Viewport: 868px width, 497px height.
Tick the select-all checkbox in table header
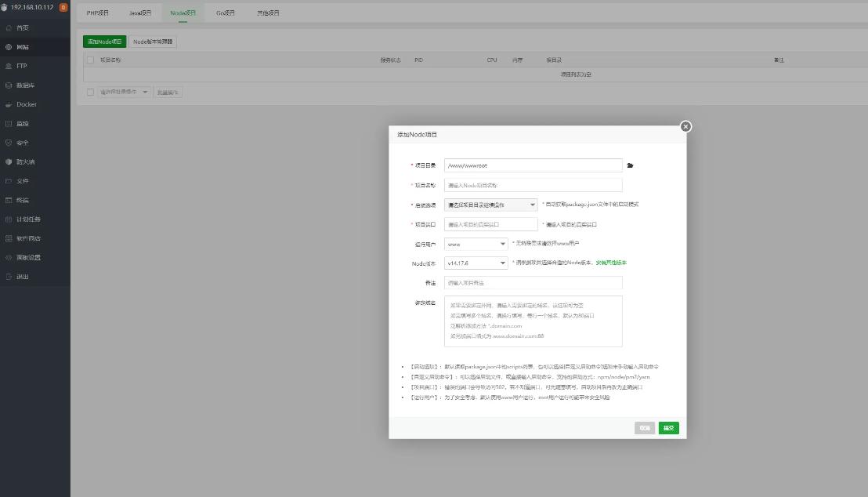90,60
